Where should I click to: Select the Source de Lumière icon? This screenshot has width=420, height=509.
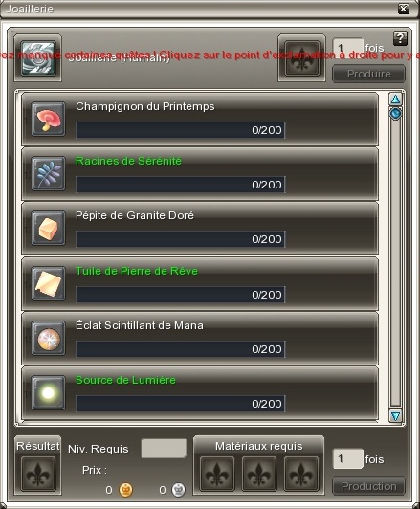coord(48,392)
